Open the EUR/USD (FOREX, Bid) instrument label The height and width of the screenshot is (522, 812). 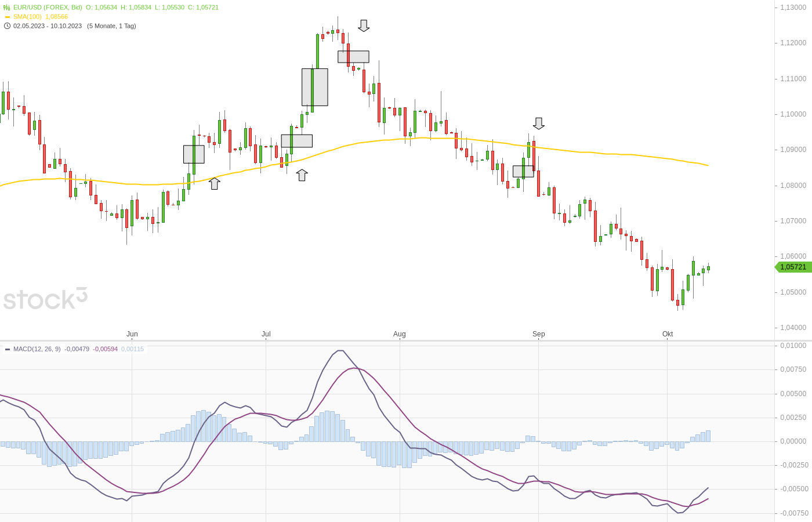point(48,8)
